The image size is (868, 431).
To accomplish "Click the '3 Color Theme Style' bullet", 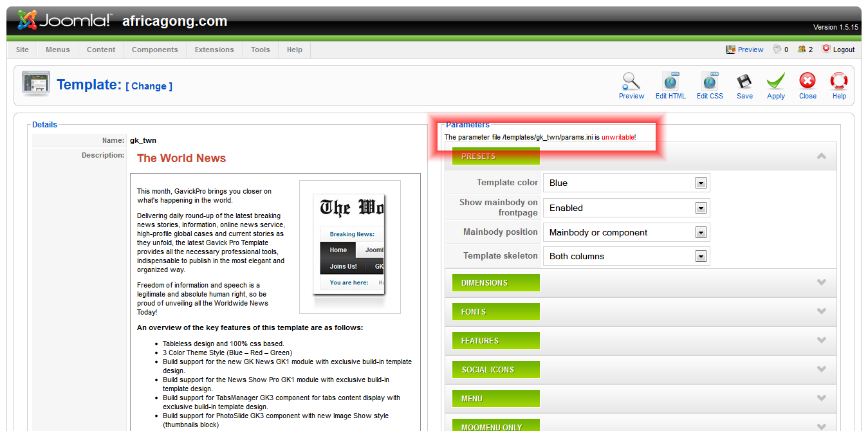I will [227, 353].
